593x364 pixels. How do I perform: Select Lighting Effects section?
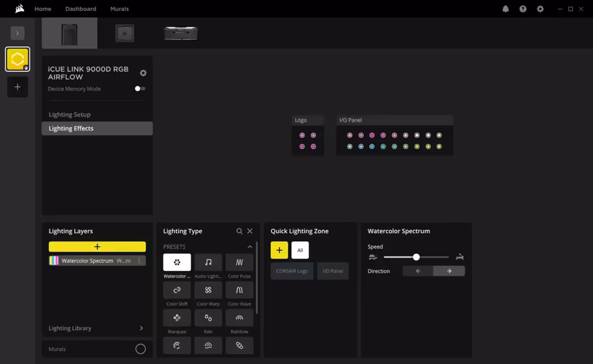(97, 128)
